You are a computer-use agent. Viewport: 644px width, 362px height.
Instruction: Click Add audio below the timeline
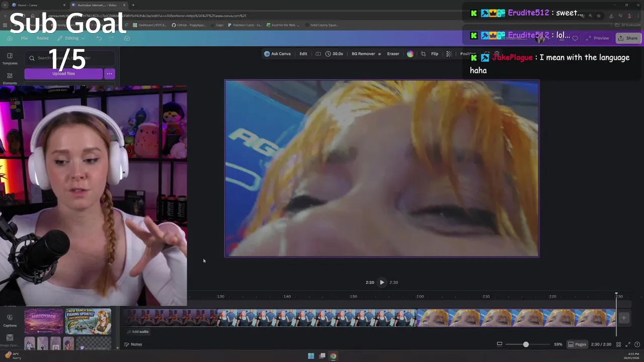pyautogui.click(x=137, y=332)
